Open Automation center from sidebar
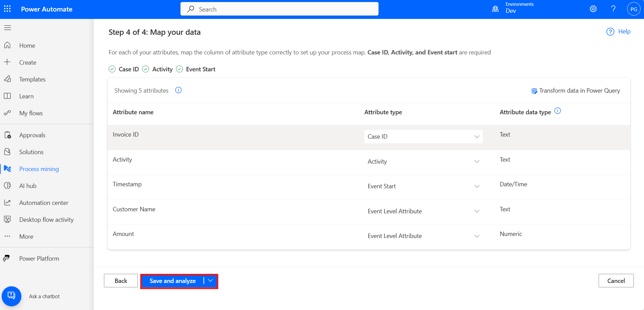This screenshot has height=310, width=644. click(44, 203)
